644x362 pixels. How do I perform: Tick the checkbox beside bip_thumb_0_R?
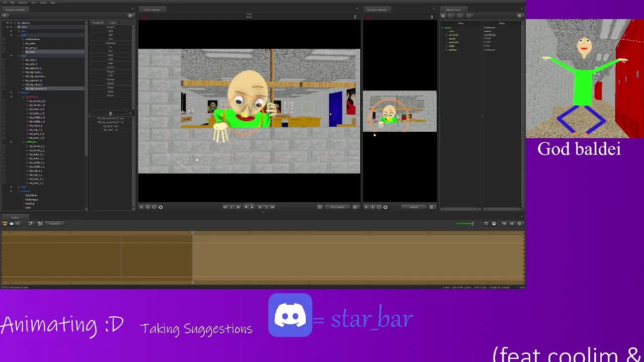4,101
